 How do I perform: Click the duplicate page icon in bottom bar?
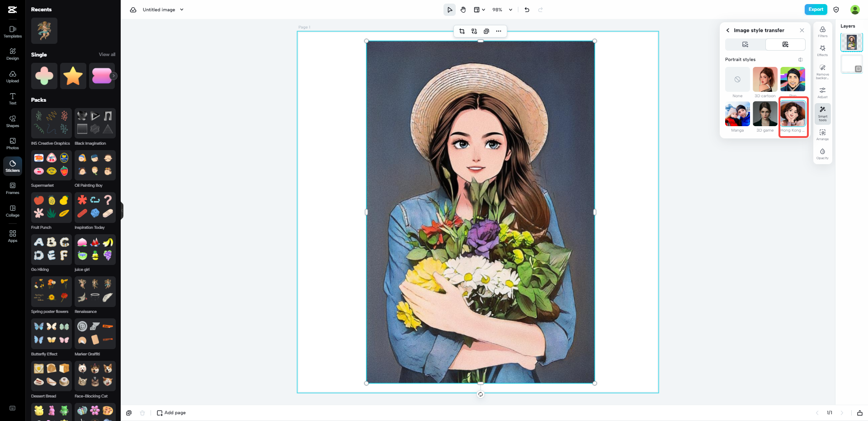click(x=129, y=413)
